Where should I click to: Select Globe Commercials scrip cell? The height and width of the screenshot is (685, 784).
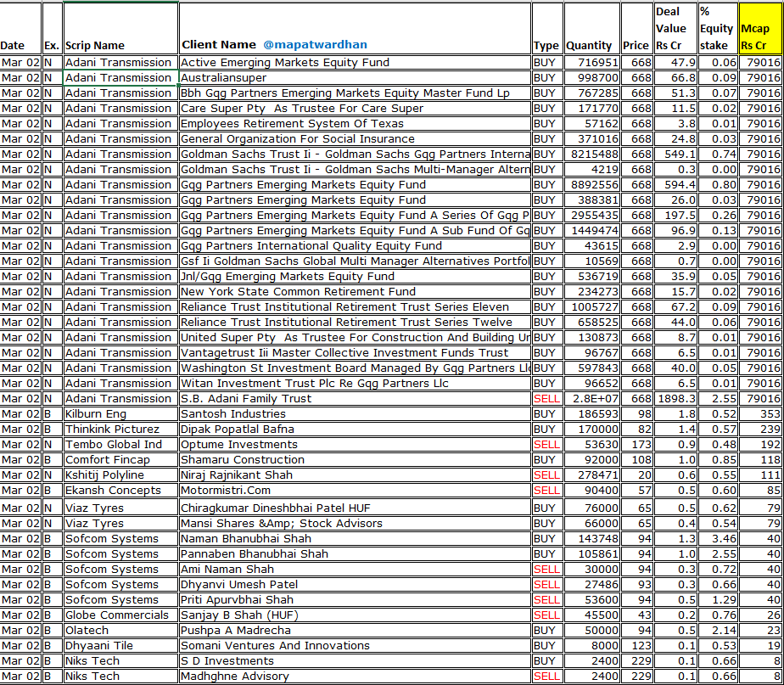coord(120,615)
